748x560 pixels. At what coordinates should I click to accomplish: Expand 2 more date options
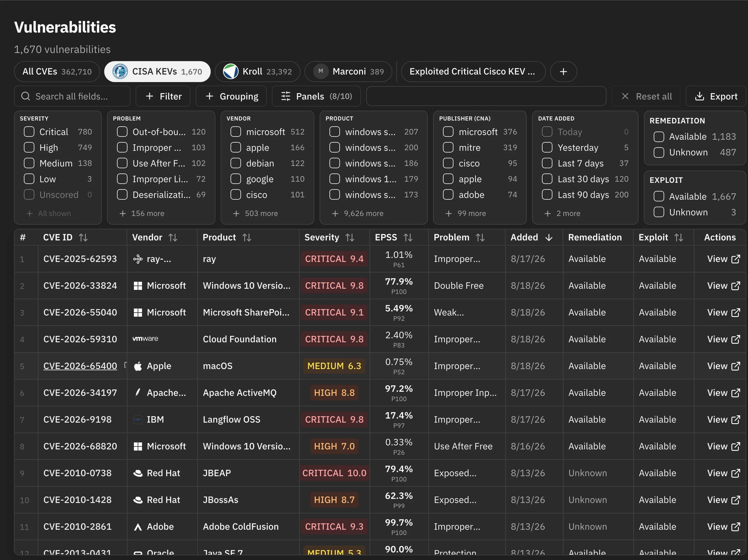coord(562,213)
